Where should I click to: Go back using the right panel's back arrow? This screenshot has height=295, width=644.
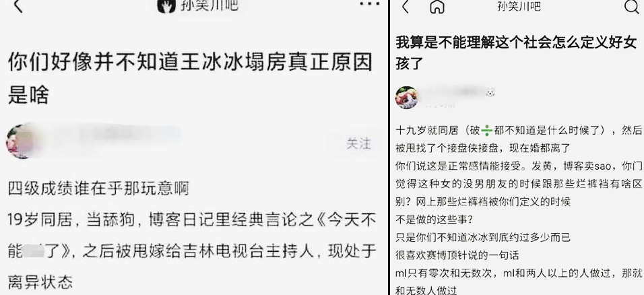[x=405, y=7]
